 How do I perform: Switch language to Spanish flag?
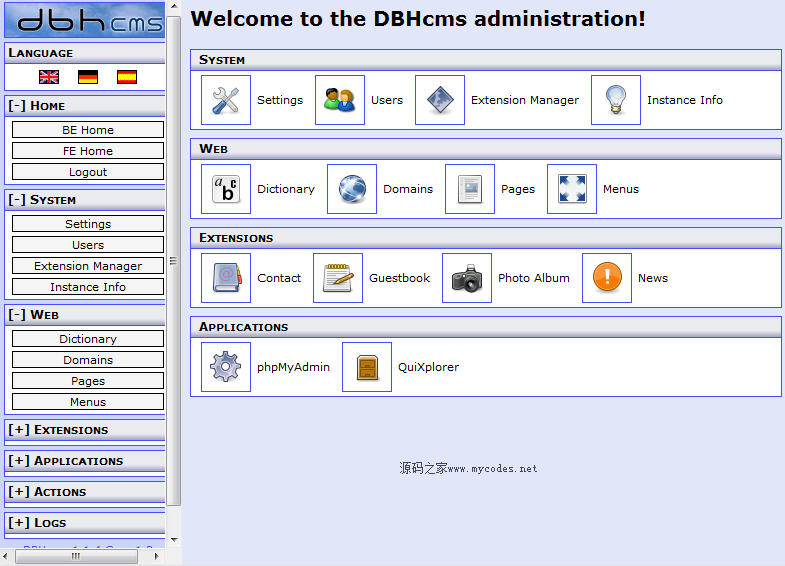[x=127, y=77]
